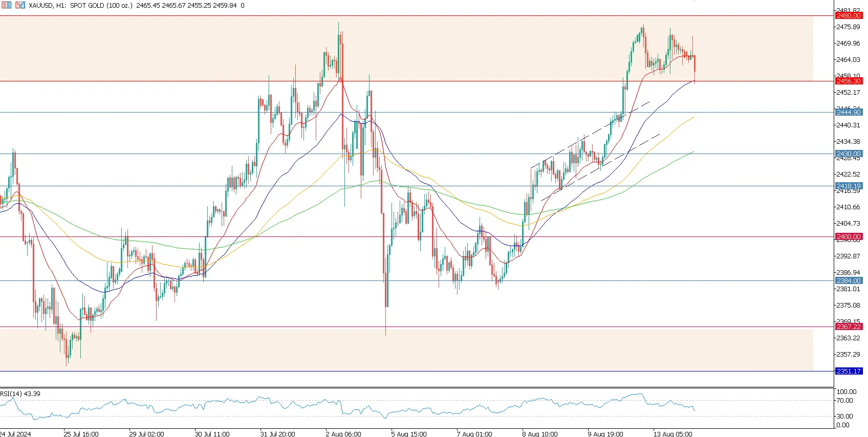Click the 2 Aug 06:00 time marker
This screenshot has width=868, height=437.
pos(343,434)
